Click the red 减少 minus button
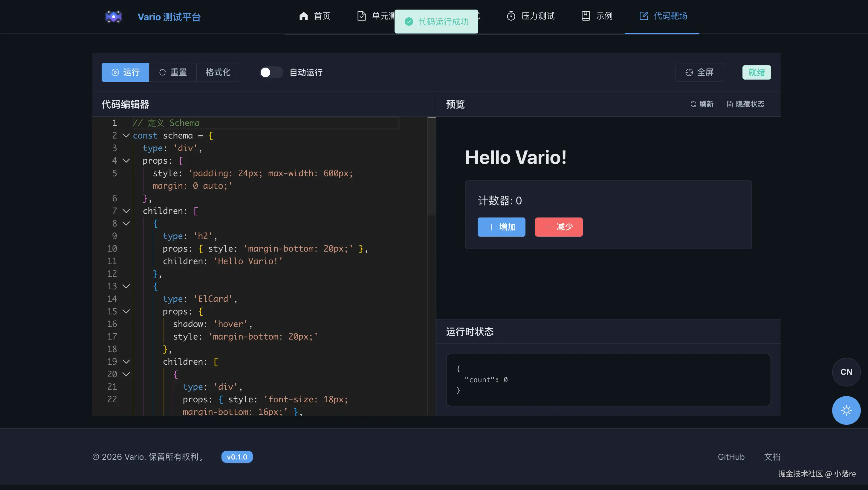The width and height of the screenshot is (868, 490). [559, 227]
